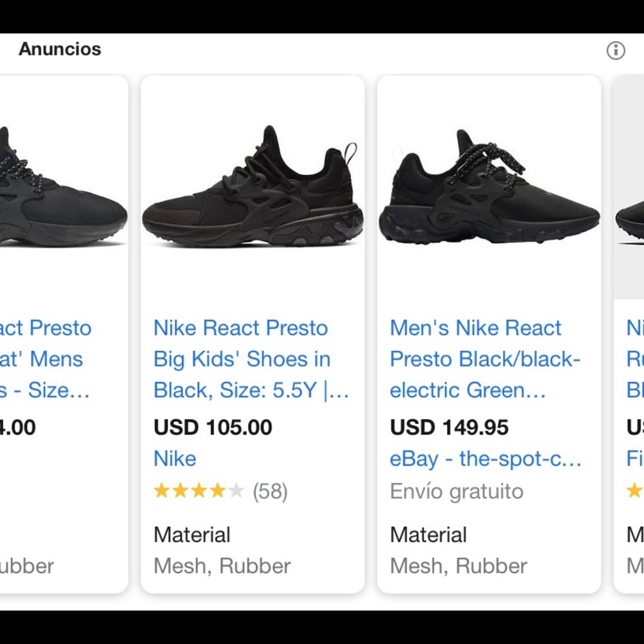Open the ads info icon

[615, 50]
